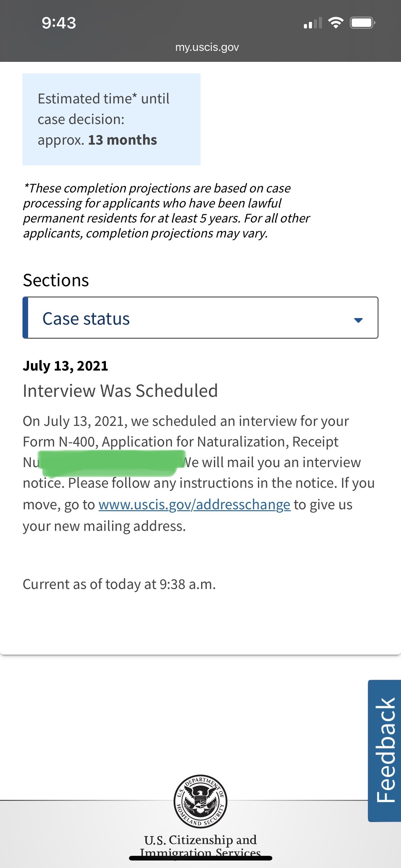Open the Feedback side tab
The height and width of the screenshot is (868, 401).
[x=384, y=751]
